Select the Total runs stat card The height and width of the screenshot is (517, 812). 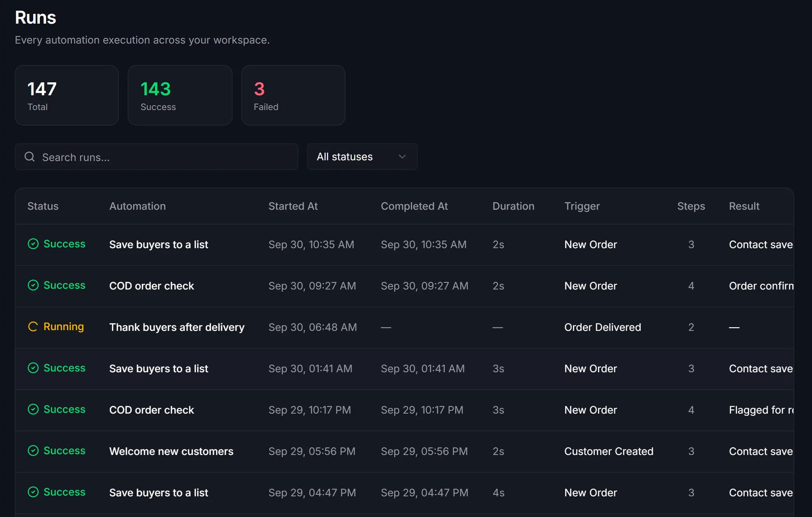(x=67, y=95)
